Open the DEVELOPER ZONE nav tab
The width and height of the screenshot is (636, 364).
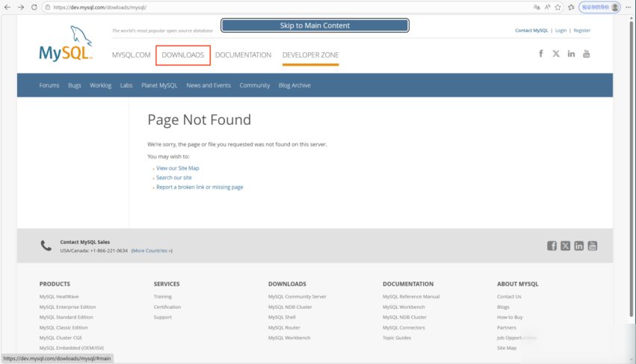[x=311, y=55]
